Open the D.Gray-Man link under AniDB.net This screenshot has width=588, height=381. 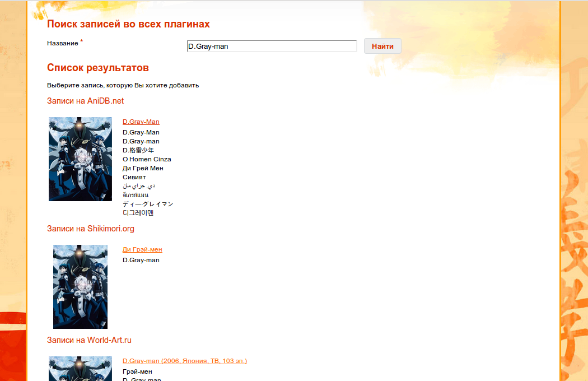[x=141, y=122]
